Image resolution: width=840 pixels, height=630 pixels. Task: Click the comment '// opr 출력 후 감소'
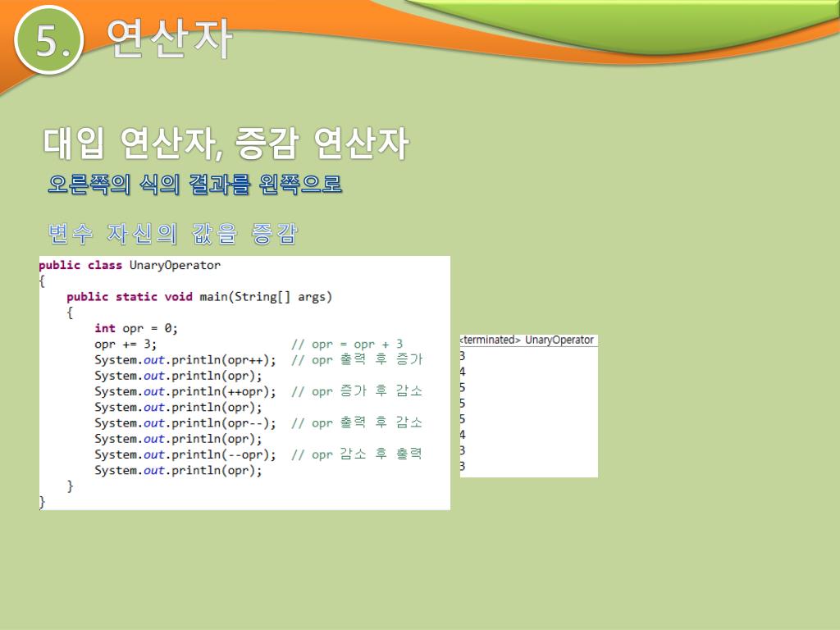[x=357, y=422]
